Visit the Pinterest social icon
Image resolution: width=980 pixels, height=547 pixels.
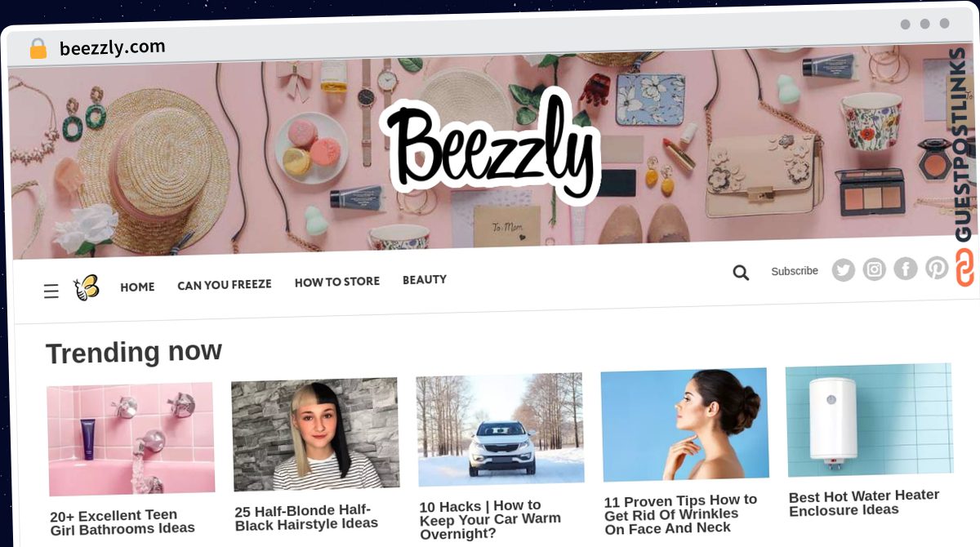click(x=937, y=267)
